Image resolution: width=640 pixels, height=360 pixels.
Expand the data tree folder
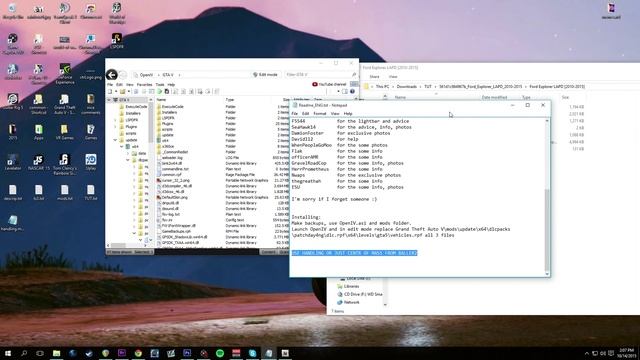(128, 153)
